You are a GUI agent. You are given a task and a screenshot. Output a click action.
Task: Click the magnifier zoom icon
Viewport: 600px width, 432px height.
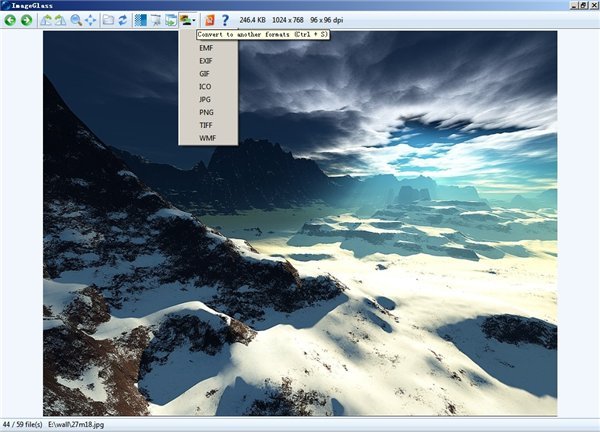[76, 20]
